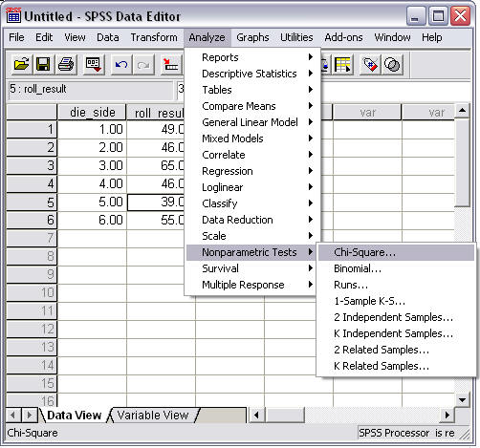
Task: Choose the Binomial test
Action: tap(396, 268)
